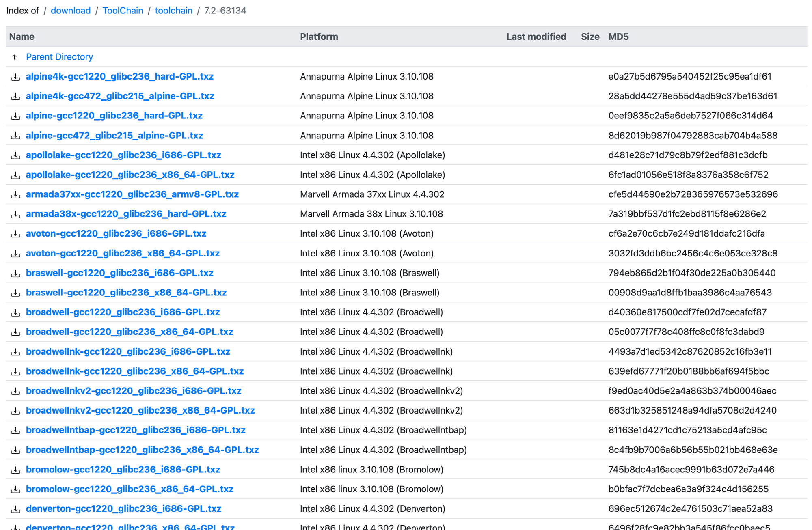Click download icon for alpine4k-gcc1220_glibc236_hard-GPL.txz
The height and width of the screenshot is (530, 812).
pos(15,77)
